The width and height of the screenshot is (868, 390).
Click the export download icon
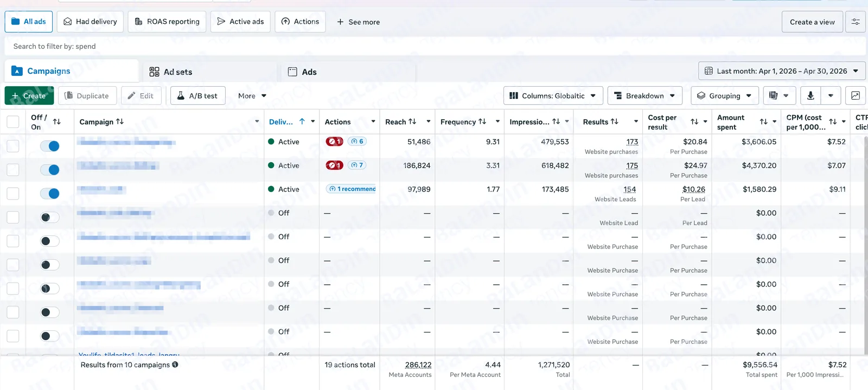pyautogui.click(x=810, y=96)
